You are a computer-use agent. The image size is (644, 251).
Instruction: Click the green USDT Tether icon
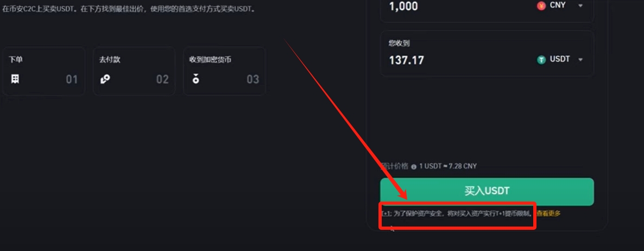pos(541,60)
